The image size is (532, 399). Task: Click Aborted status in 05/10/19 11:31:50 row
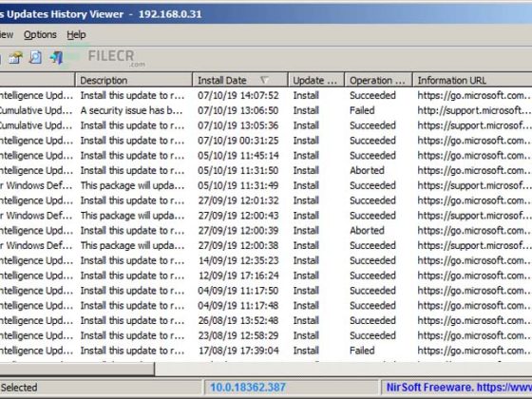pos(367,170)
